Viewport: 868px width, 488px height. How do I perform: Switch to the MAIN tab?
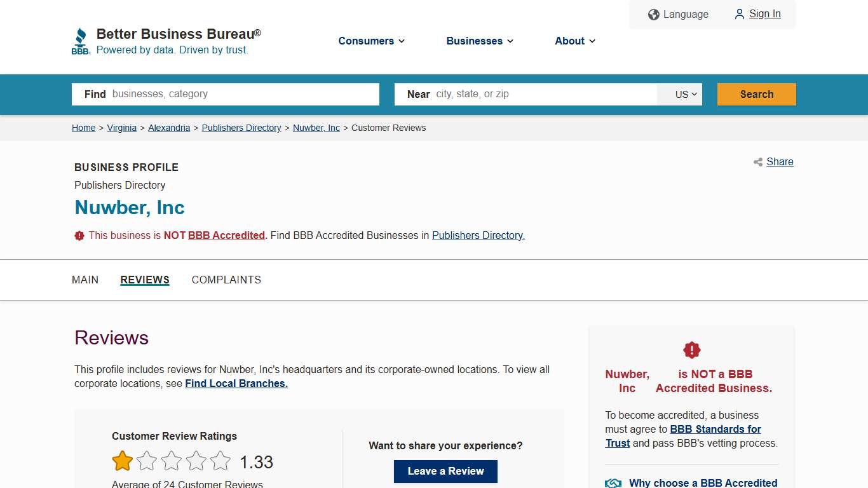pyautogui.click(x=85, y=280)
